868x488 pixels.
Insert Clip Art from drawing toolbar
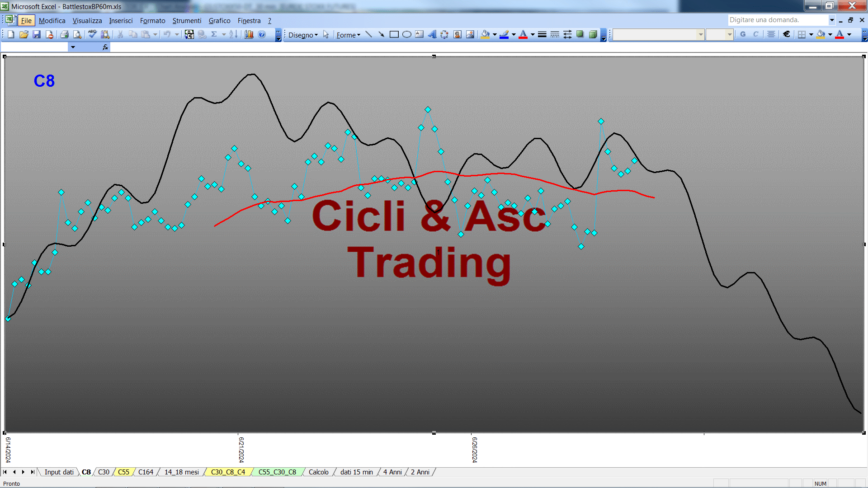click(458, 34)
